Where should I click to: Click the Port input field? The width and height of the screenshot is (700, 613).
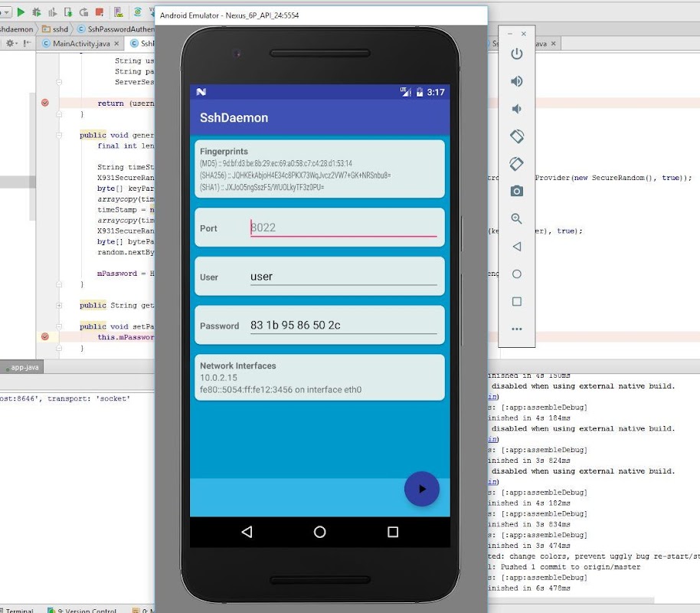tap(343, 228)
